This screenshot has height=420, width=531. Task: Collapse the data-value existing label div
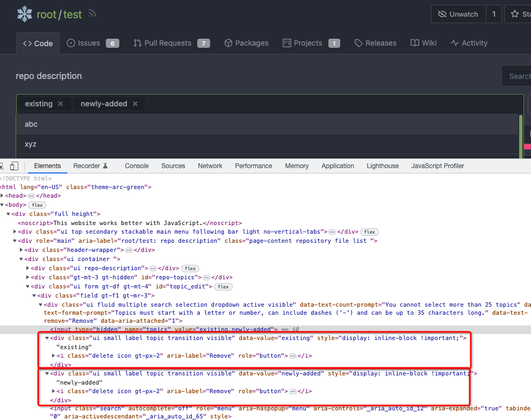pyautogui.click(x=47, y=338)
